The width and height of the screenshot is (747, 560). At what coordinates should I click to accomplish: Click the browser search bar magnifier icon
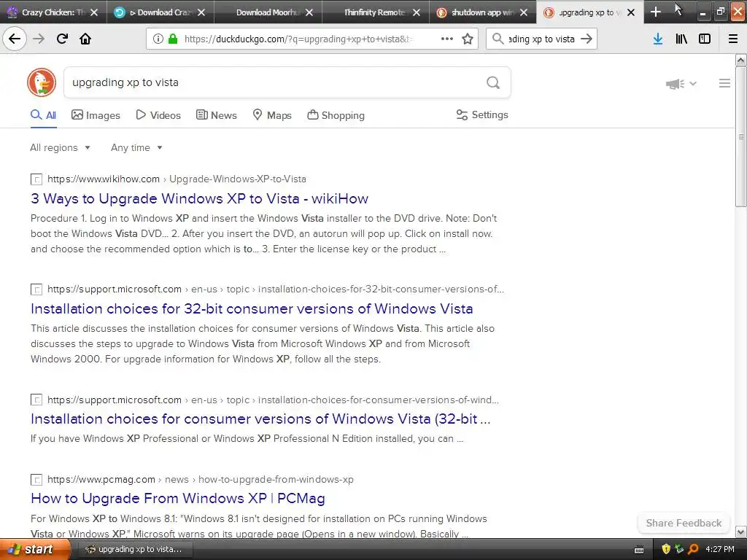[x=498, y=39]
